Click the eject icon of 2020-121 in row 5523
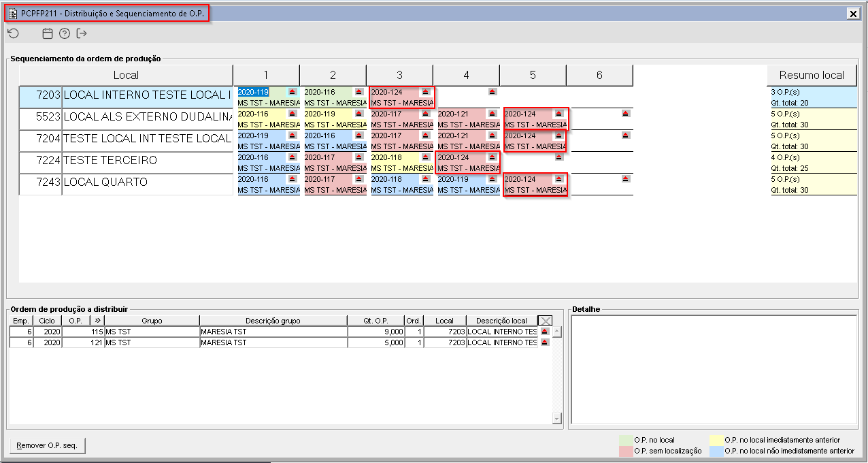This screenshot has height=463, width=868. tap(493, 114)
